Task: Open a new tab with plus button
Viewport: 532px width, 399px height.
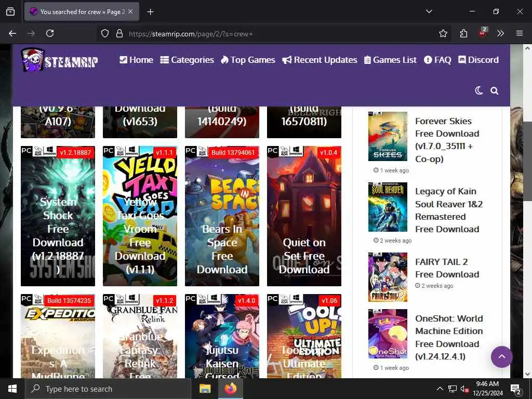Action: (x=150, y=12)
